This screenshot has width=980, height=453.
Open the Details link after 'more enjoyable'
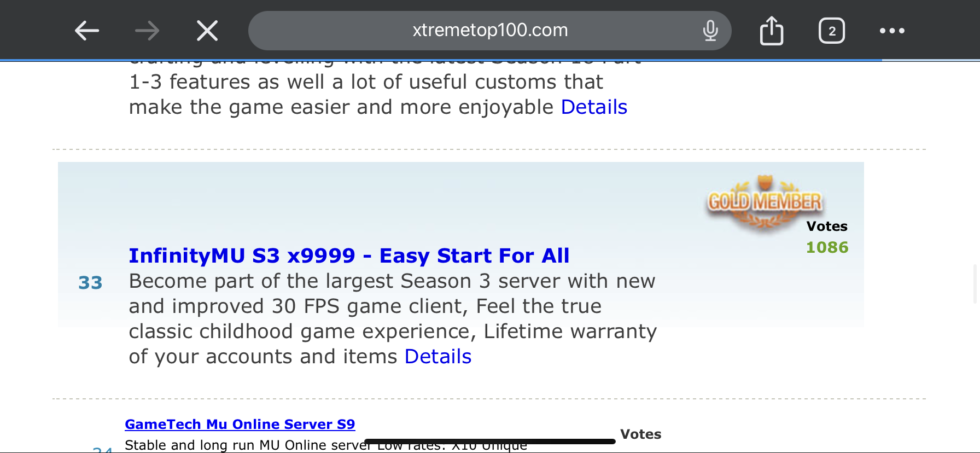coord(594,107)
